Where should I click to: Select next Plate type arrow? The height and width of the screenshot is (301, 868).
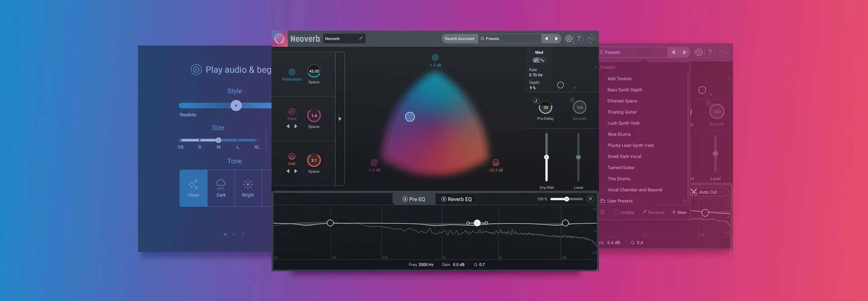click(296, 126)
